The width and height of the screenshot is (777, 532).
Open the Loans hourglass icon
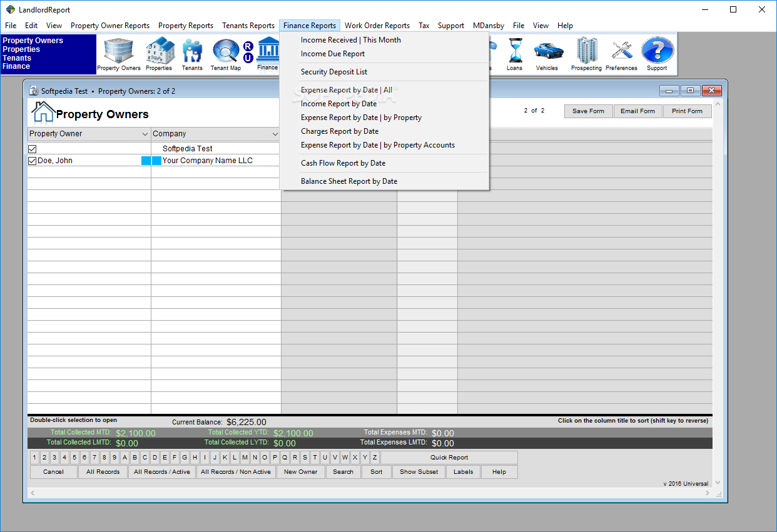[x=515, y=54]
